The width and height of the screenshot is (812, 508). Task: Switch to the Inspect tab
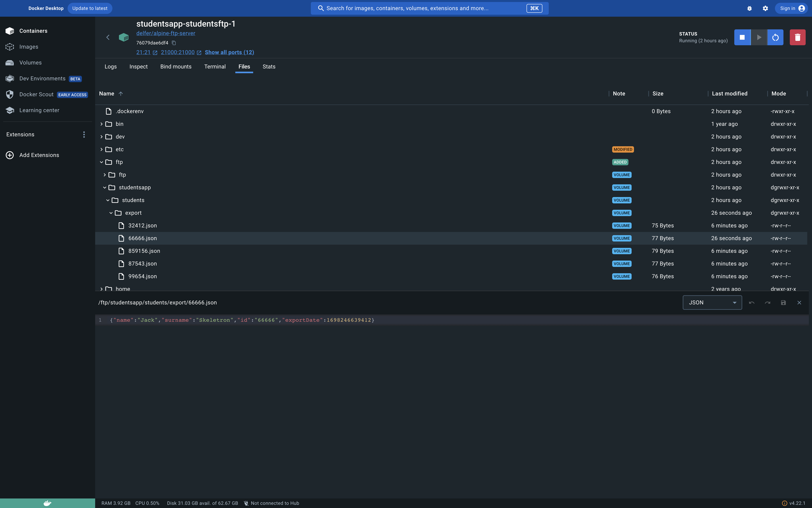coord(139,66)
